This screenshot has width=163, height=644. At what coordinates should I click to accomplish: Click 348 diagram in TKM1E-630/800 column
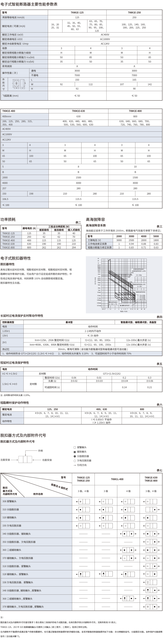click(151, 590)
